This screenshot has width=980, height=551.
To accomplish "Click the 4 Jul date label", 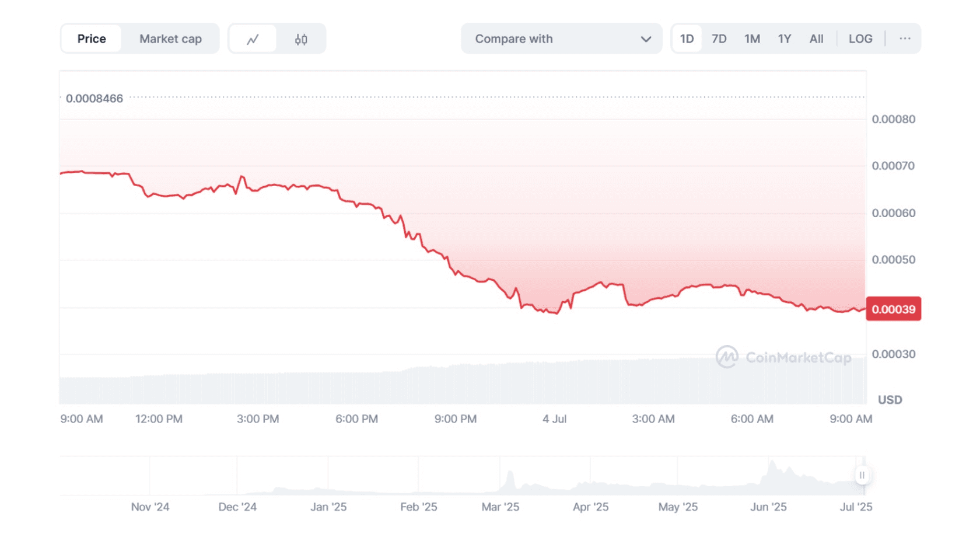I will pos(554,419).
